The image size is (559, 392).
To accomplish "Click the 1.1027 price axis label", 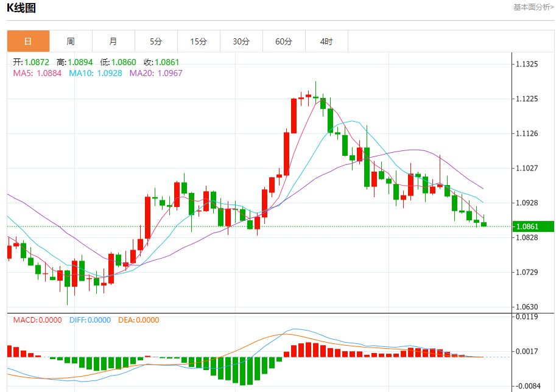I will (x=527, y=168).
